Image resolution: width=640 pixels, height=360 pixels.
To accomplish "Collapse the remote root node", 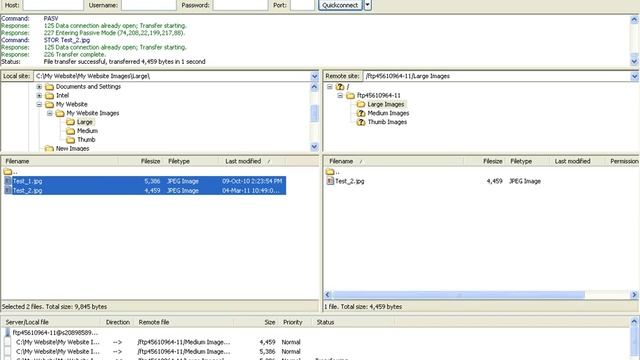I will [x=329, y=87].
